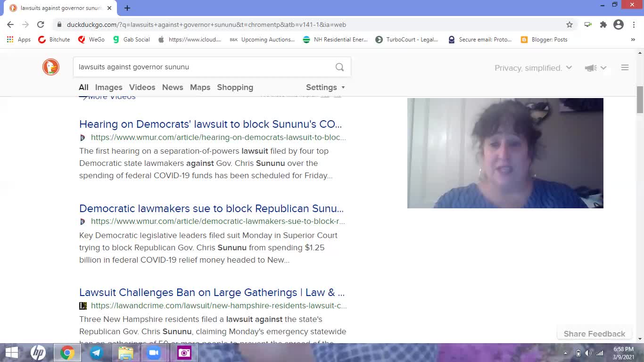Open the Chrome extensions puzzle icon
Viewport: 644px width, 362px height.
click(603, 25)
